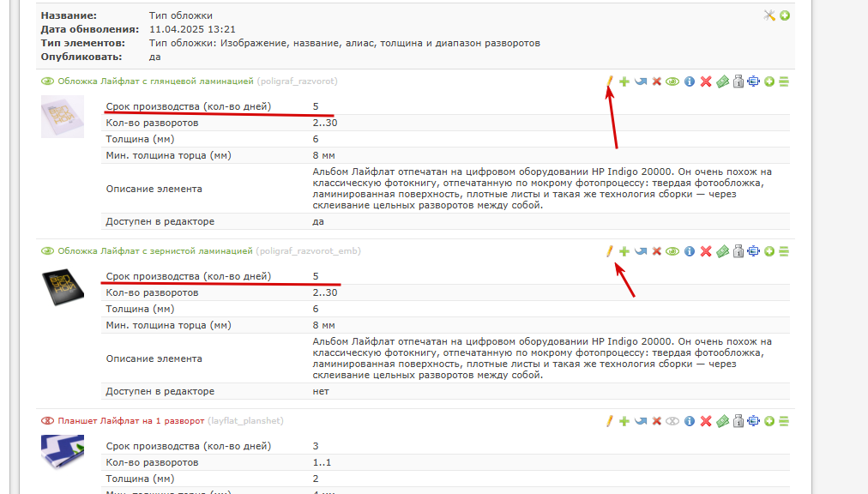Open 'Обложка Лайфлат с зернистой ламинацией' link
Image resolution: width=868 pixels, height=494 pixels.
point(155,251)
